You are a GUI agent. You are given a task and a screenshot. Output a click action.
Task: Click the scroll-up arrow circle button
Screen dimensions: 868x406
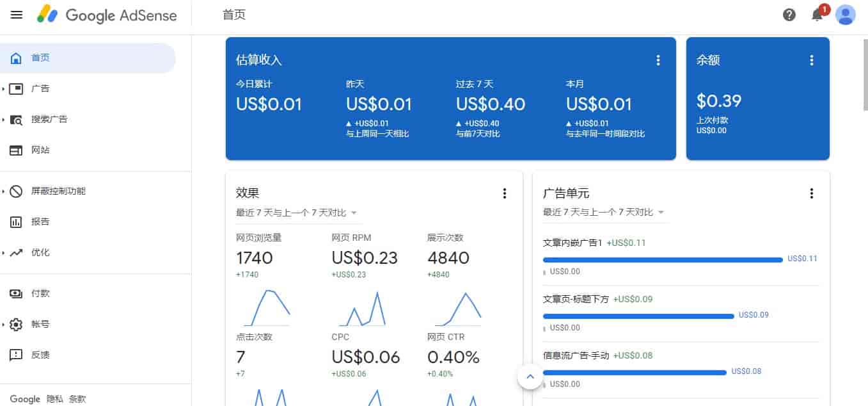(530, 377)
